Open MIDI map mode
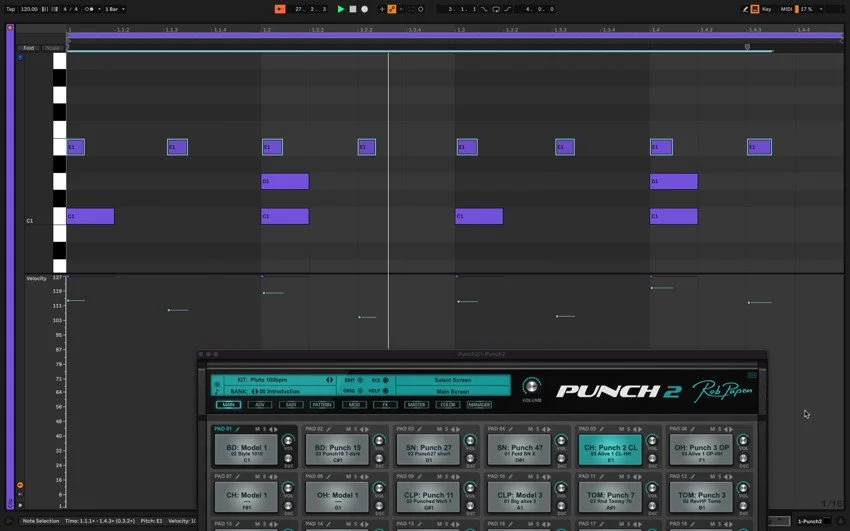Viewport: 850px width, 531px height. click(x=786, y=9)
